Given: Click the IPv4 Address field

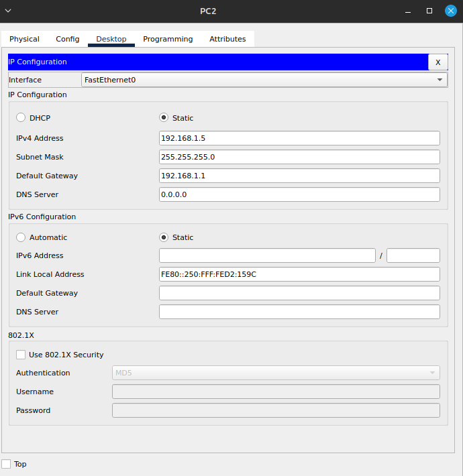Looking at the screenshot, I should click(299, 138).
